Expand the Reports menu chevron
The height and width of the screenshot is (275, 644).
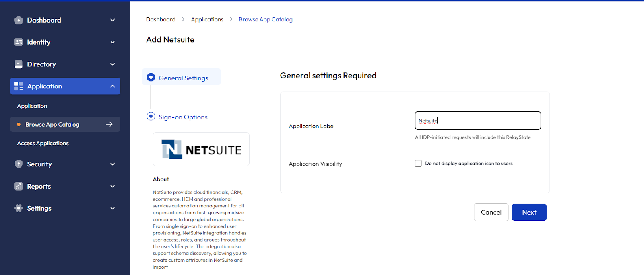point(113,186)
